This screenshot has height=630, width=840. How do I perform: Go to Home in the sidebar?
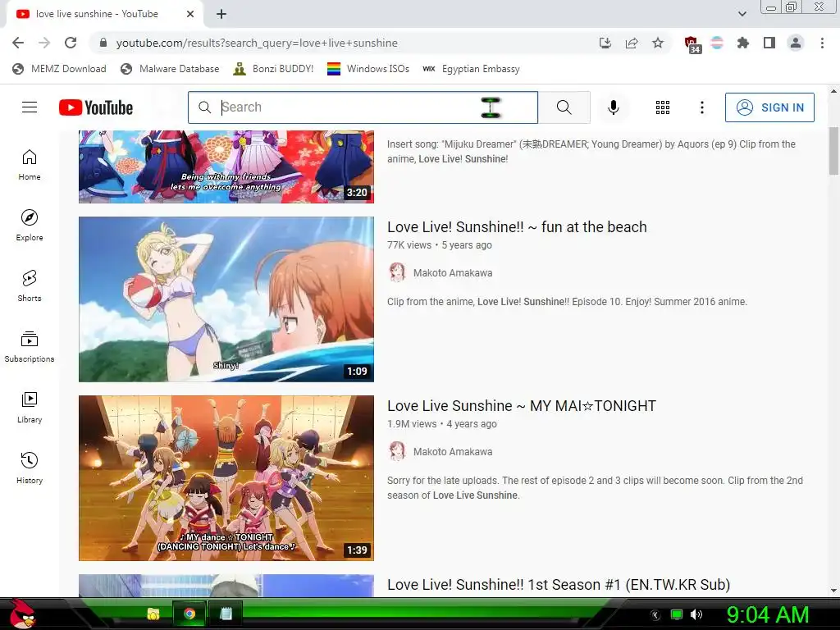click(30, 164)
